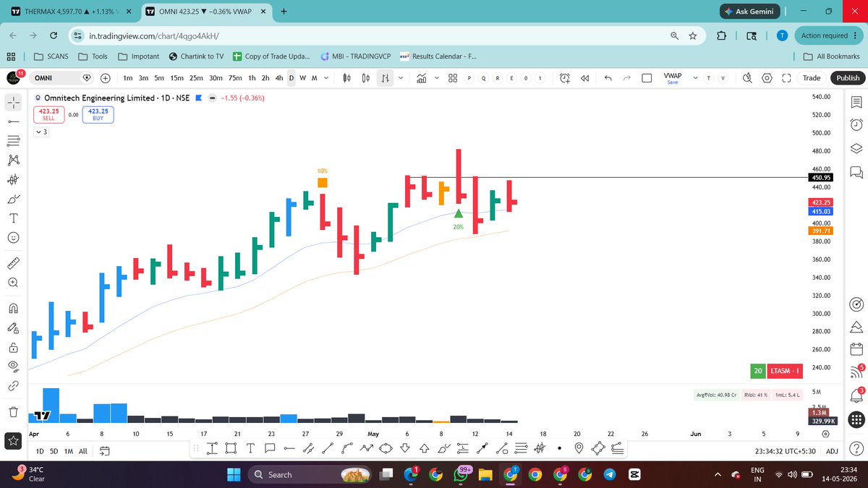Expand the chart style dropdown arrow
Screen dimensions: 868x488
[x=401, y=78]
